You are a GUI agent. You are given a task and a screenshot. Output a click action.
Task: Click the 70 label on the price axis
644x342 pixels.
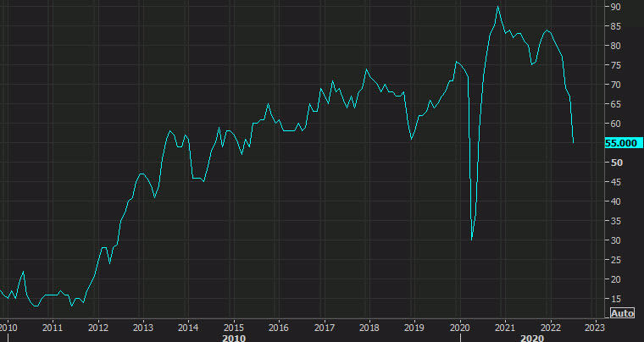pyautogui.click(x=615, y=85)
